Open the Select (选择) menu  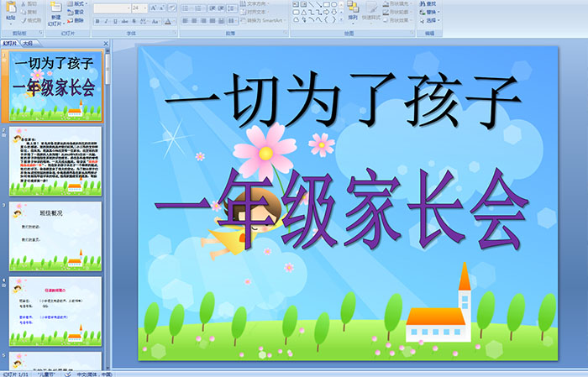(428, 20)
